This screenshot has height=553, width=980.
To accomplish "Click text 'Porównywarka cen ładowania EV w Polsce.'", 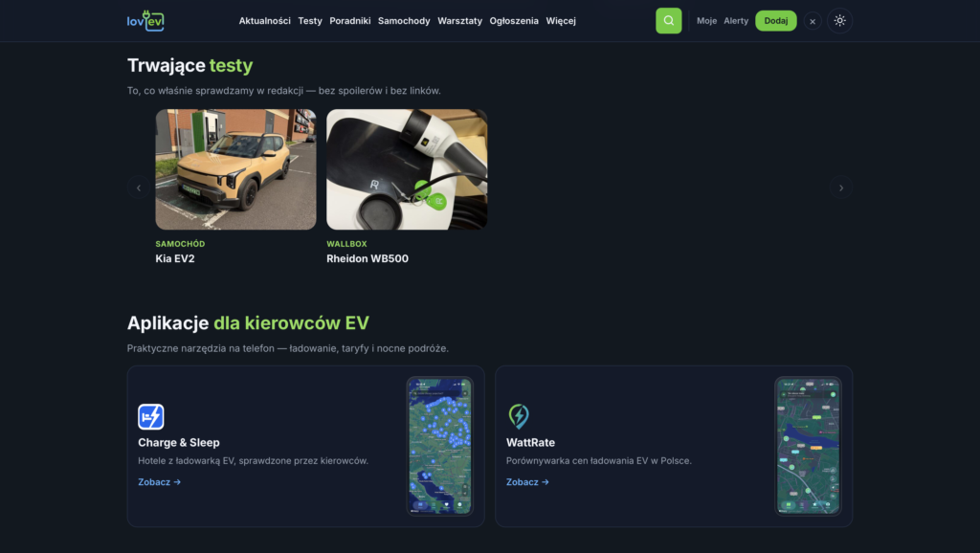I will (599, 460).
